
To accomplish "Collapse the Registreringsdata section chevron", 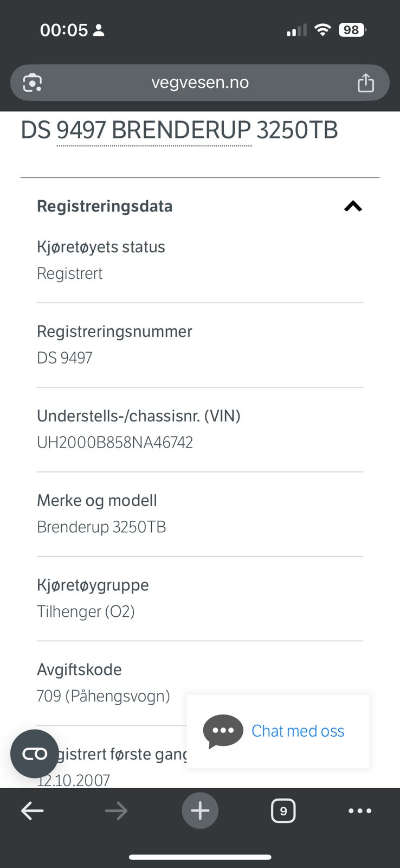I will (353, 206).
